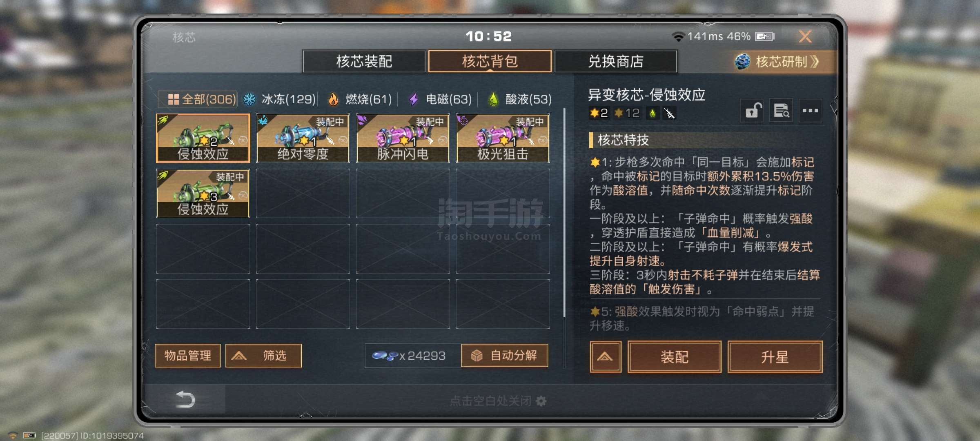
Task: Click the 升星 upgrade button
Action: [775, 357]
